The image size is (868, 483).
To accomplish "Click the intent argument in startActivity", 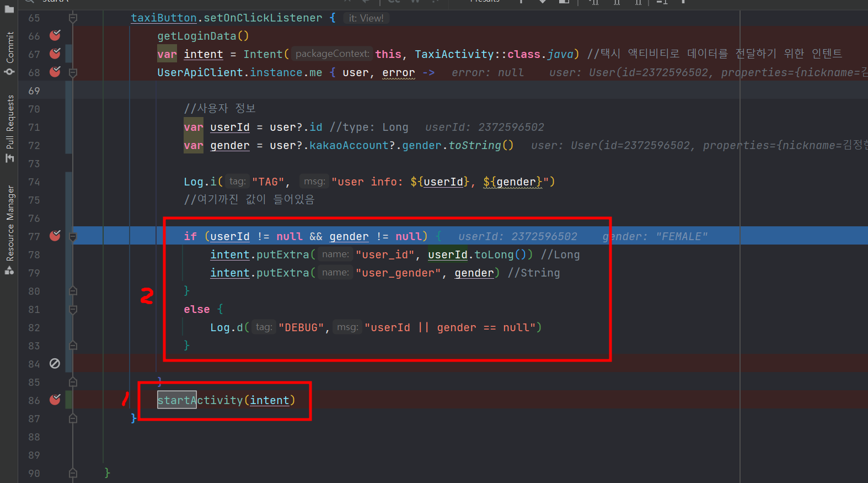I will tap(270, 400).
